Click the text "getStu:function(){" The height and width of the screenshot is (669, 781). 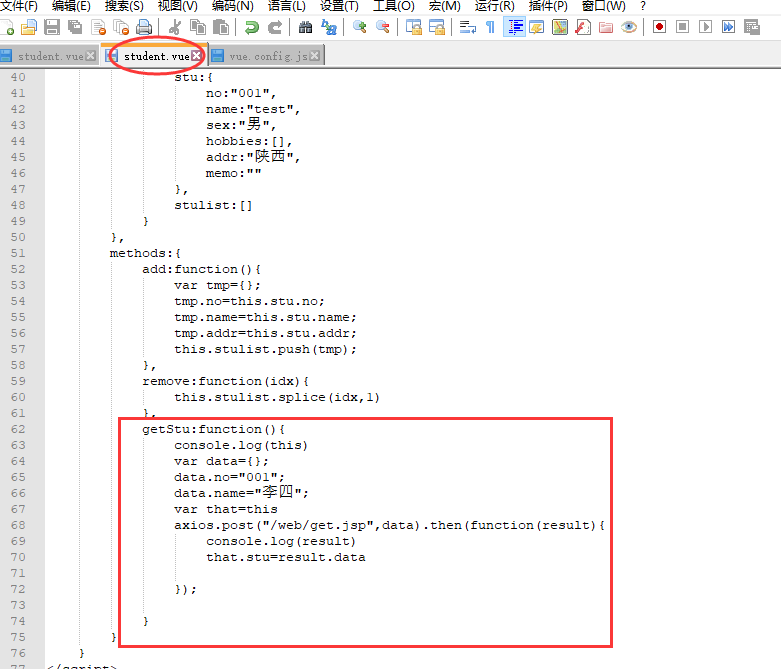click(213, 429)
